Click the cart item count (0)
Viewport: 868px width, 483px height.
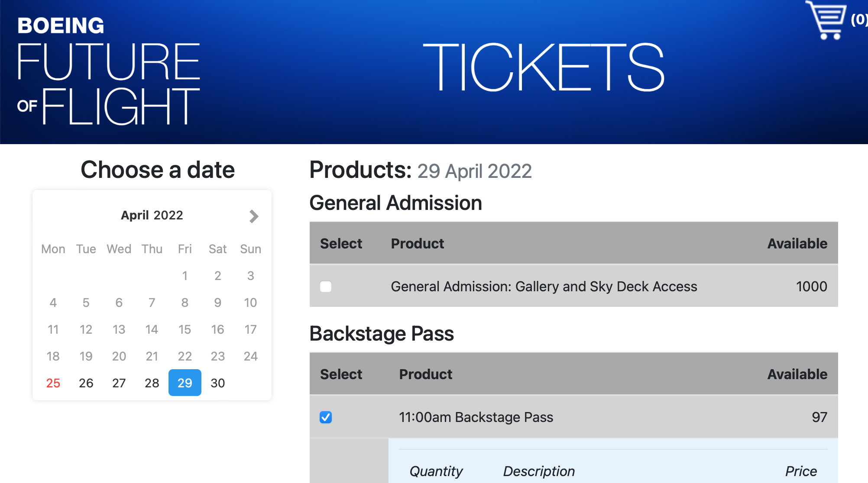coord(858,20)
